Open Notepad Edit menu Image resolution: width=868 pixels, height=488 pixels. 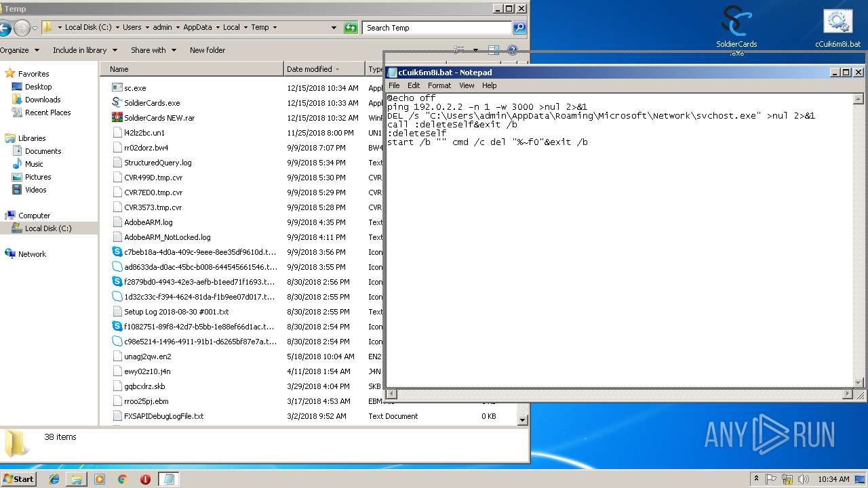(x=414, y=85)
